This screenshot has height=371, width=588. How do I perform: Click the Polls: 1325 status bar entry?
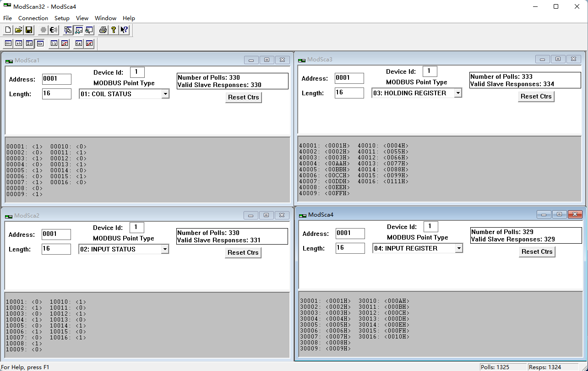[x=503, y=367]
